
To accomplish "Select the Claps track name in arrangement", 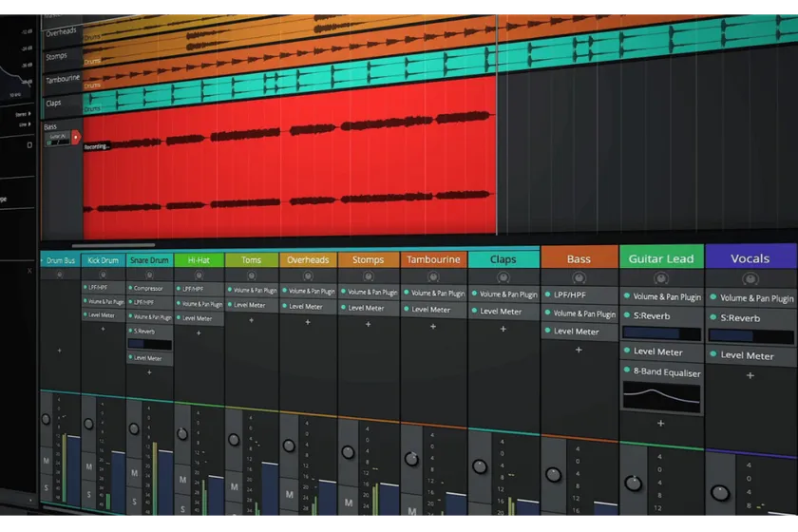I will pyautogui.click(x=53, y=104).
